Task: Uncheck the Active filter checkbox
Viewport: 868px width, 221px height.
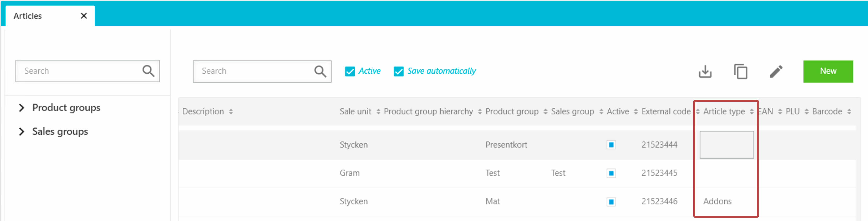Action: (350, 71)
